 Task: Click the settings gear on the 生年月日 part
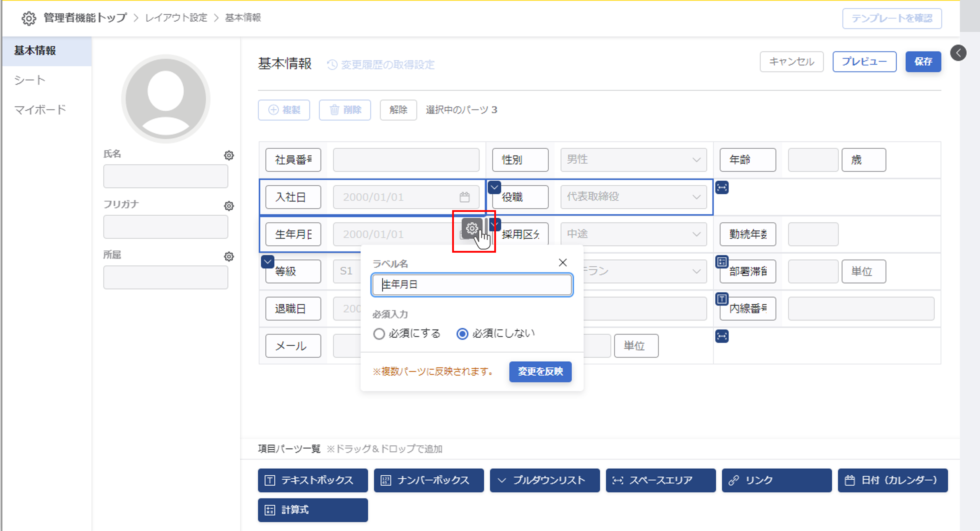tap(472, 228)
